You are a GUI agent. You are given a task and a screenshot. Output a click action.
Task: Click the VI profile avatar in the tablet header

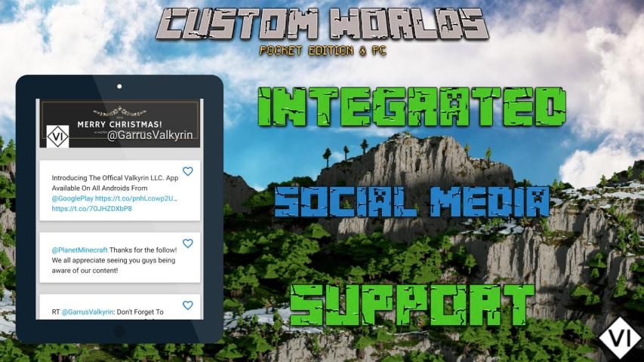pyautogui.click(x=58, y=136)
